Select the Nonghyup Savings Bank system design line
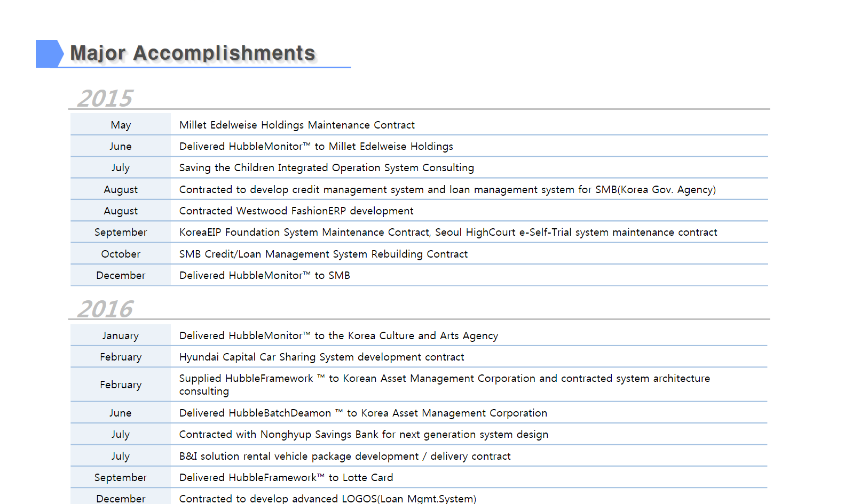This screenshot has width=852, height=504. 364,434
